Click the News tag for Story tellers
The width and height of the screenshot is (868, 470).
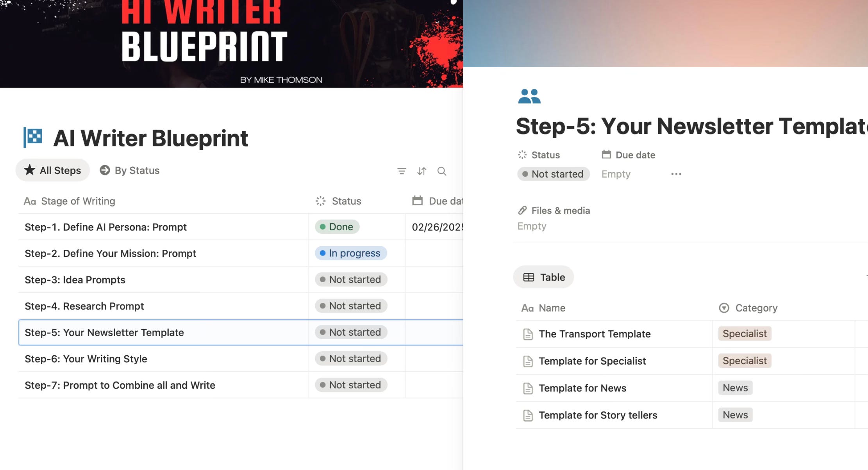pyautogui.click(x=735, y=415)
